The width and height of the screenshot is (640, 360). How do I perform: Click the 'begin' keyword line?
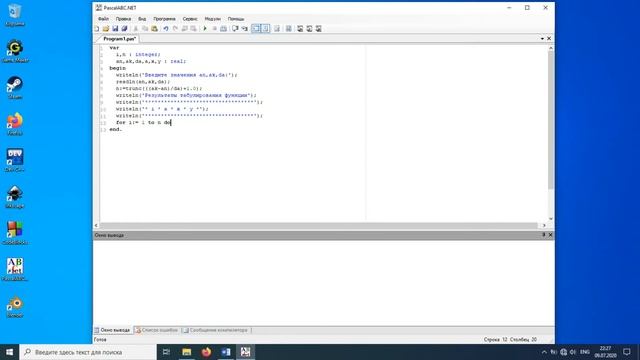118,68
